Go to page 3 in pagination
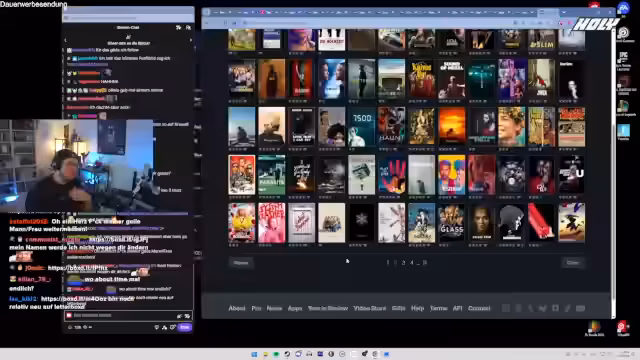 coord(403,262)
